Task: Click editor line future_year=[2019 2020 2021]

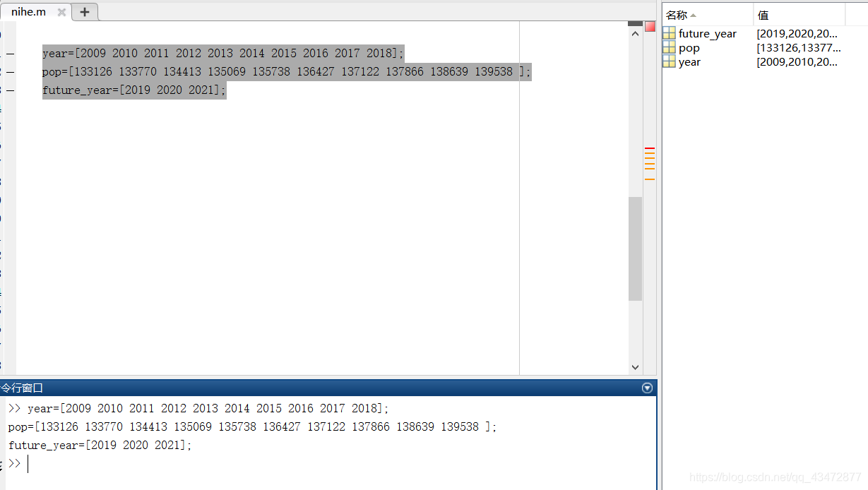Action: [x=134, y=90]
